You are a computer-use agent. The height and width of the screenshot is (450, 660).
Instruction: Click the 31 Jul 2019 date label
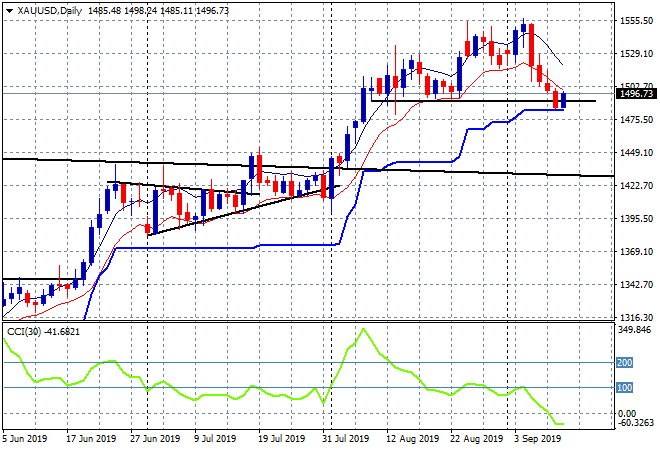tap(345, 439)
